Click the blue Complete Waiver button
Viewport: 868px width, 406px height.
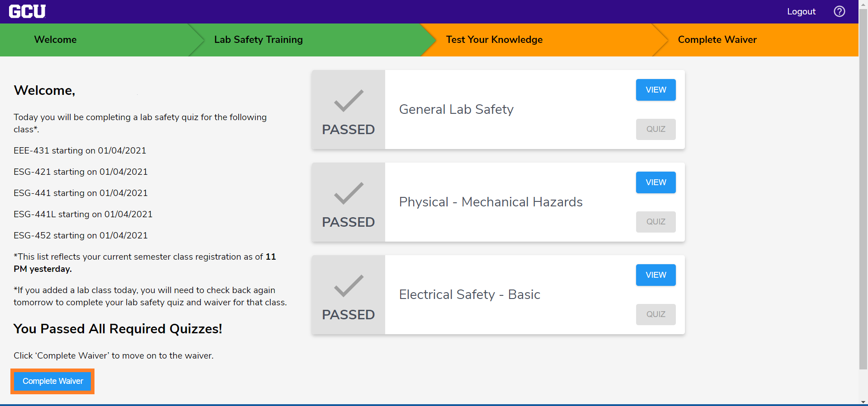coord(52,381)
